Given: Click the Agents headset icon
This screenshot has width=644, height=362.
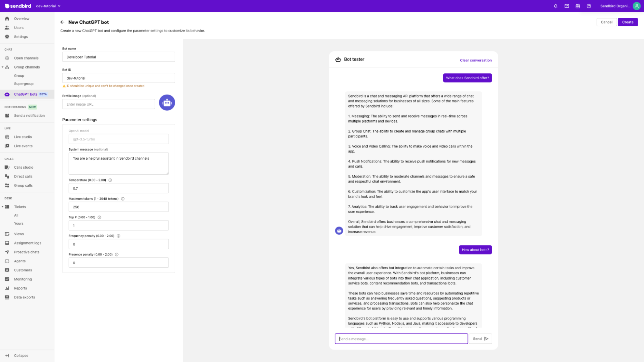Looking at the screenshot, I should 7,261.
